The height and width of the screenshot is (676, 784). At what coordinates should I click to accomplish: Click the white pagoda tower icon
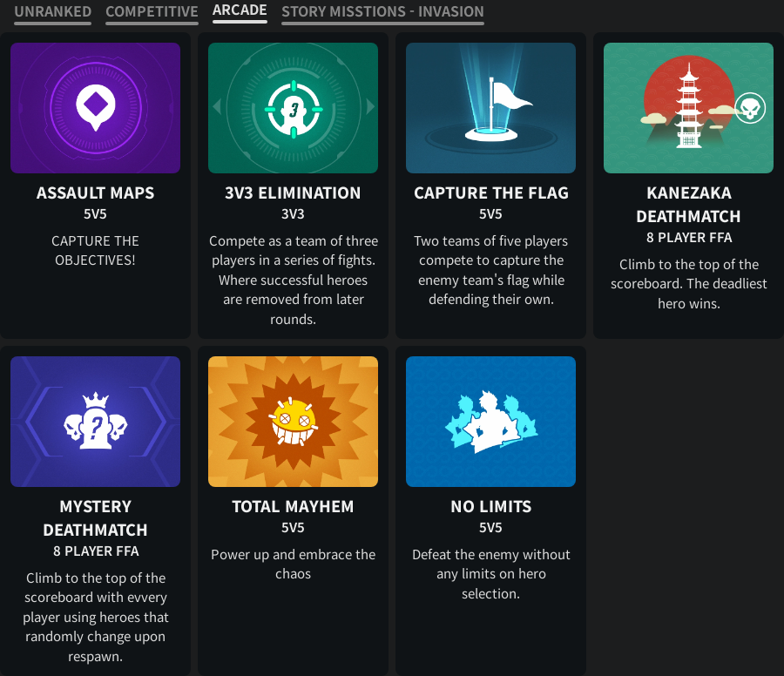point(689,105)
